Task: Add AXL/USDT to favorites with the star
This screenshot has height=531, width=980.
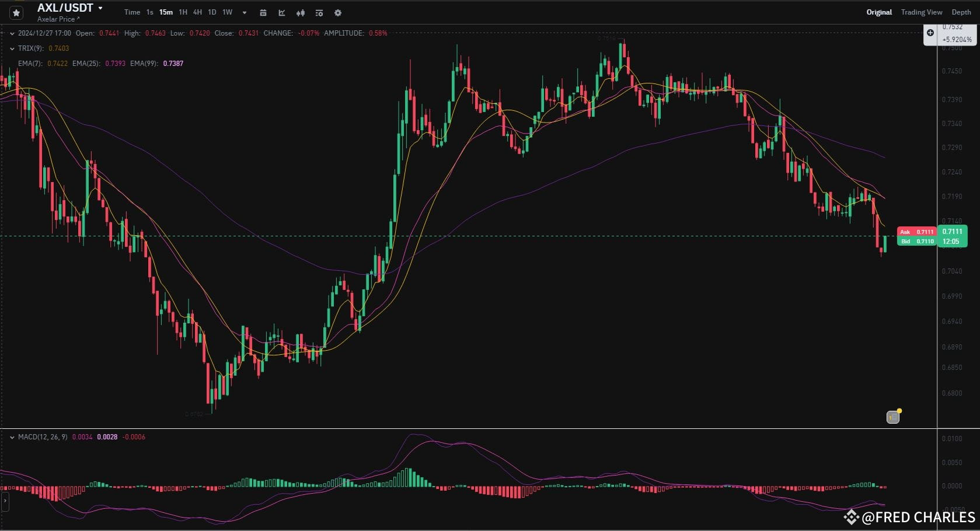Action: pyautogui.click(x=16, y=12)
